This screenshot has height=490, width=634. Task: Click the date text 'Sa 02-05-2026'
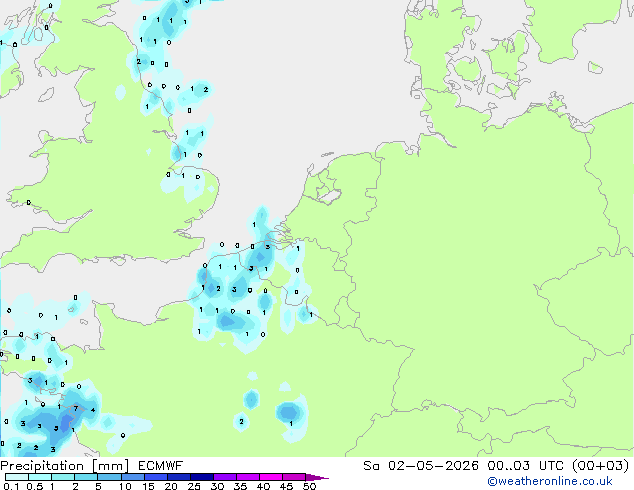click(x=421, y=466)
